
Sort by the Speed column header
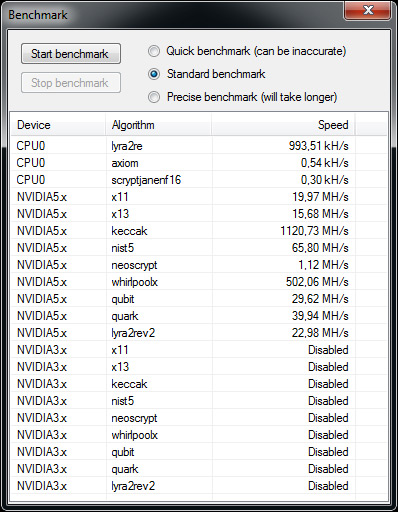point(283,125)
